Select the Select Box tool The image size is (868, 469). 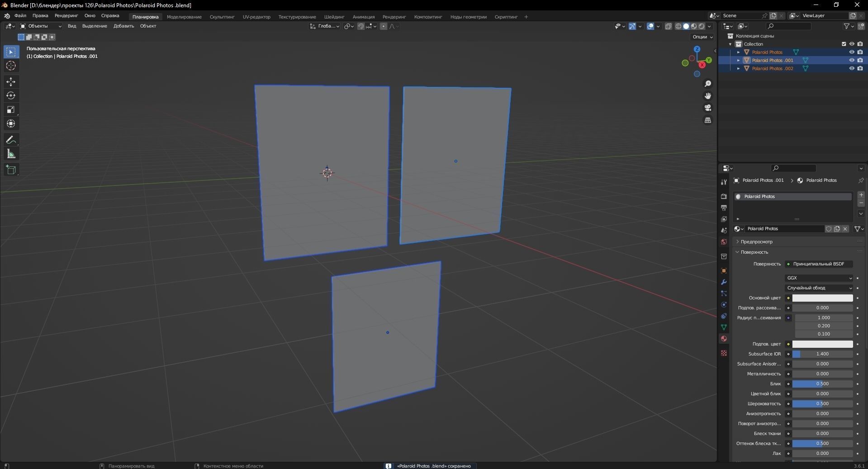pyautogui.click(x=11, y=52)
